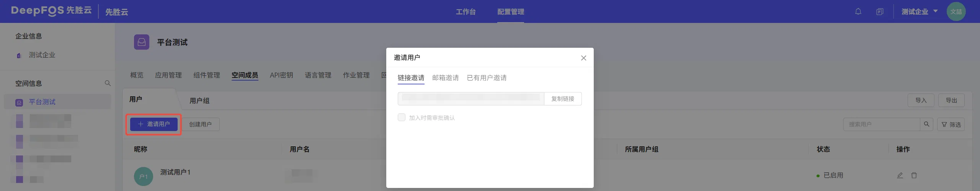Open the 语言管理 tab
Image resolution: width=980 pixels, height=191 pixels.
pos(318,75)
